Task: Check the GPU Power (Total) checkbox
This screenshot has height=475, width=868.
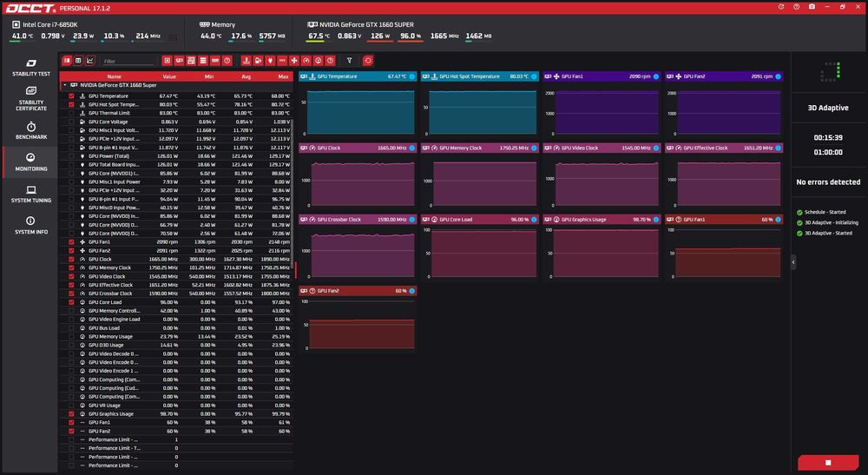Action: pyautogui.click(x=71, y=156)
